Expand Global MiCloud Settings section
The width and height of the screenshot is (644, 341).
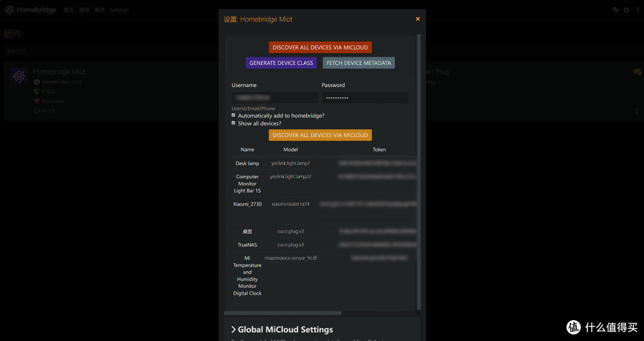(281, 330)
